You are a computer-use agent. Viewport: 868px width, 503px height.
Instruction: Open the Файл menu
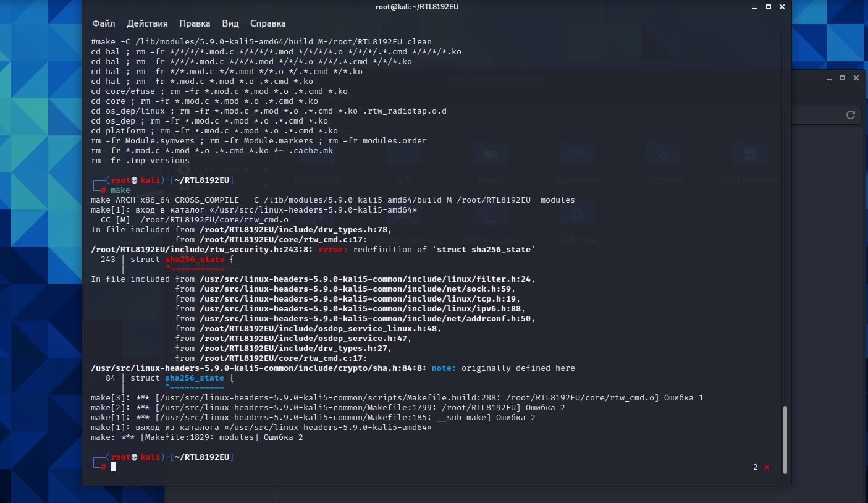[103, 23]
